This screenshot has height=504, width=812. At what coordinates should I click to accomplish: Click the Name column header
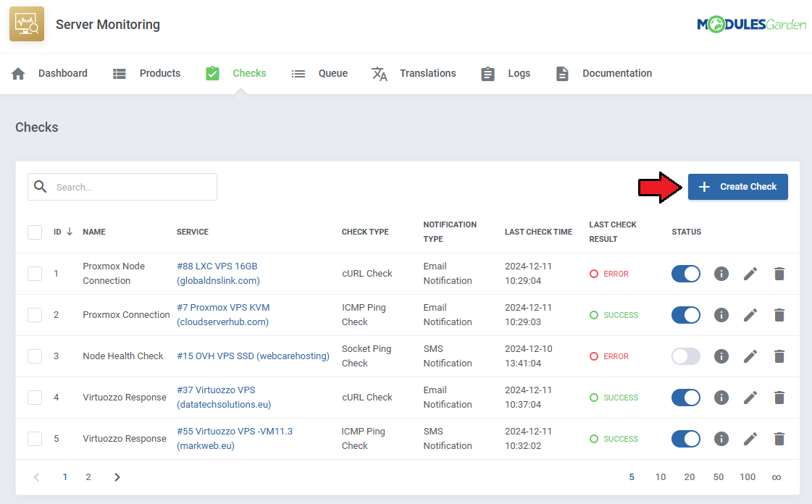pos(94,232)
